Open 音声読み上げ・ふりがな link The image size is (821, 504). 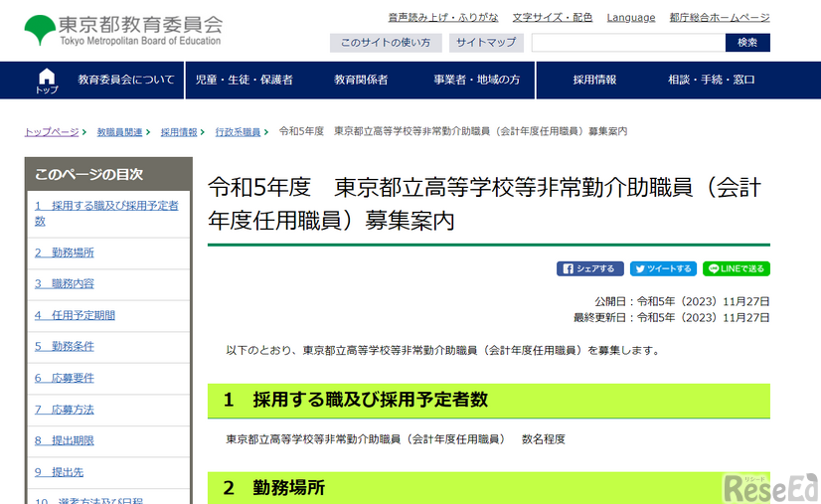[444, 17]
